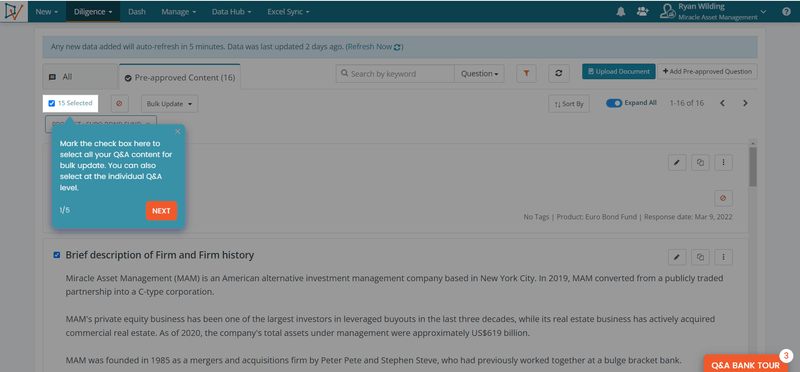
Task: Click the Search by keyword field
Action: pyautogui.click(x=395, y=73)
